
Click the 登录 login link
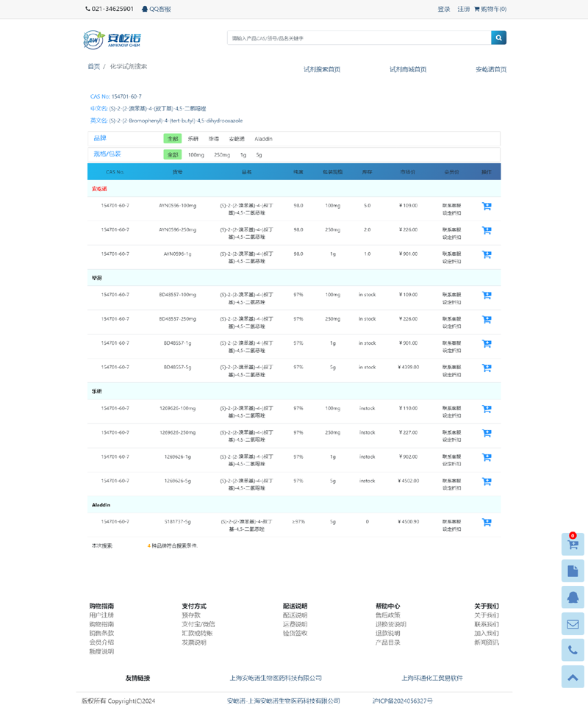[444, 9]
